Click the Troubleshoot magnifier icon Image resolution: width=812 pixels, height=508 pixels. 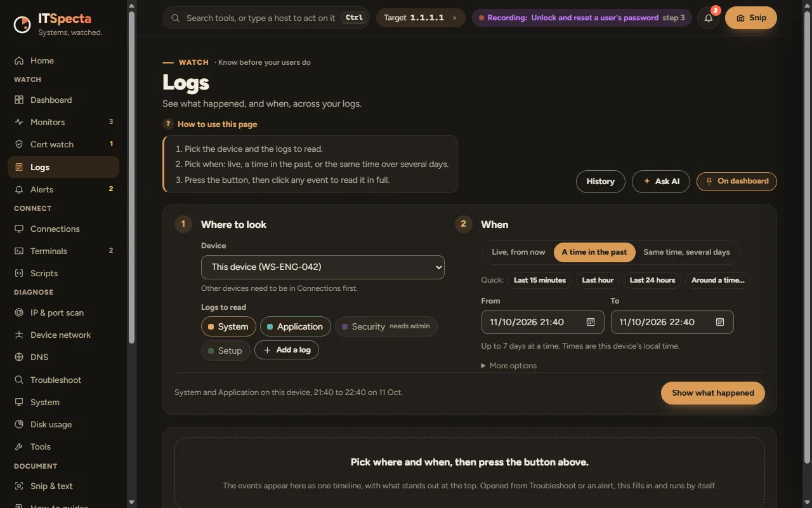19,380
